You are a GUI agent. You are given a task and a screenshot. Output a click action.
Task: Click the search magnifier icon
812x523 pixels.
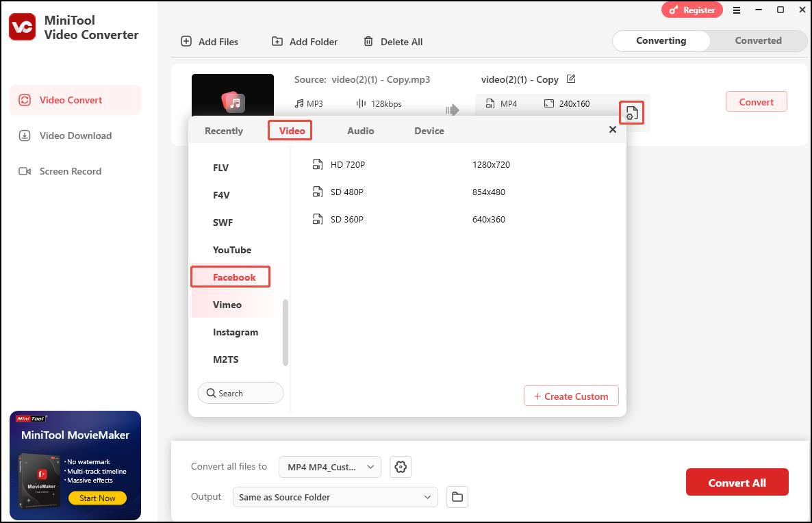[x=211, y=393]
